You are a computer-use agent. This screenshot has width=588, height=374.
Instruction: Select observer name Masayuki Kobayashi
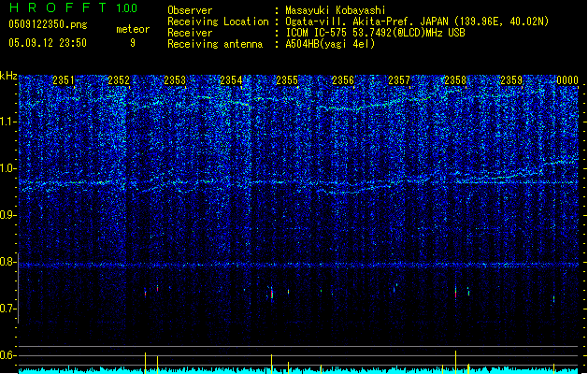[336, 10]
